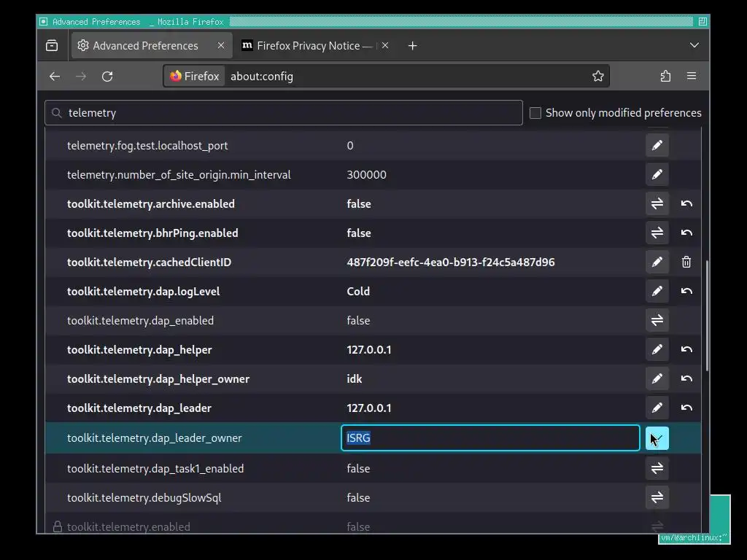Edit toolkit.telemetry.dap_helper_owner value
This screenshot has width=747, height=560.
657,378
